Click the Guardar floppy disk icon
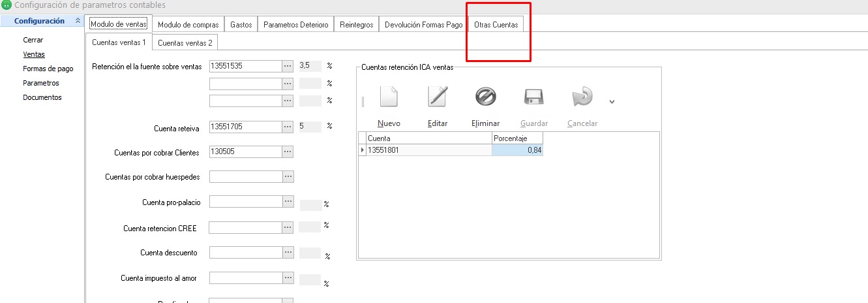This screenshot has height=303, width=868. 533,97
